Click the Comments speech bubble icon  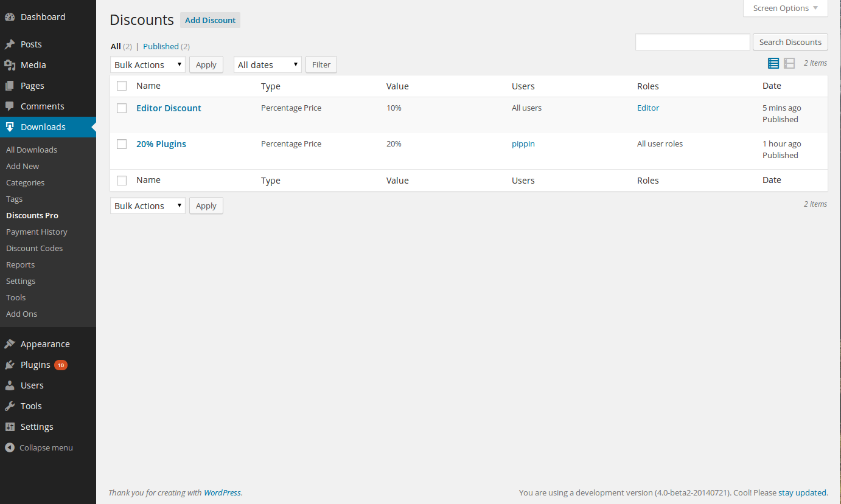point(10,106)
